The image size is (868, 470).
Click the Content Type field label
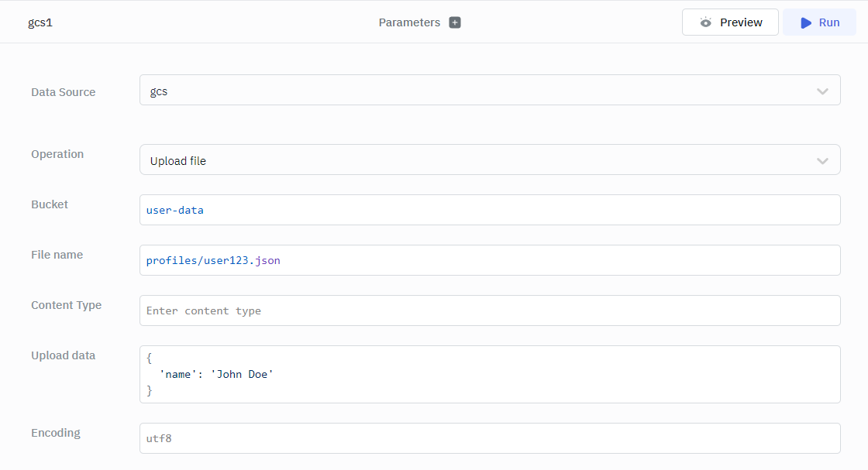(66, 305)
